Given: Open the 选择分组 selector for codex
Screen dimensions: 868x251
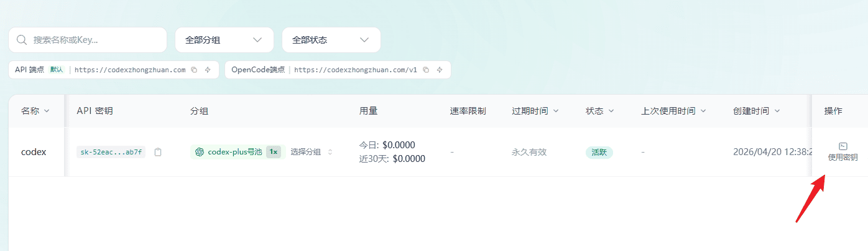Looking at the screenshot, I should click(x=312, y=152).
